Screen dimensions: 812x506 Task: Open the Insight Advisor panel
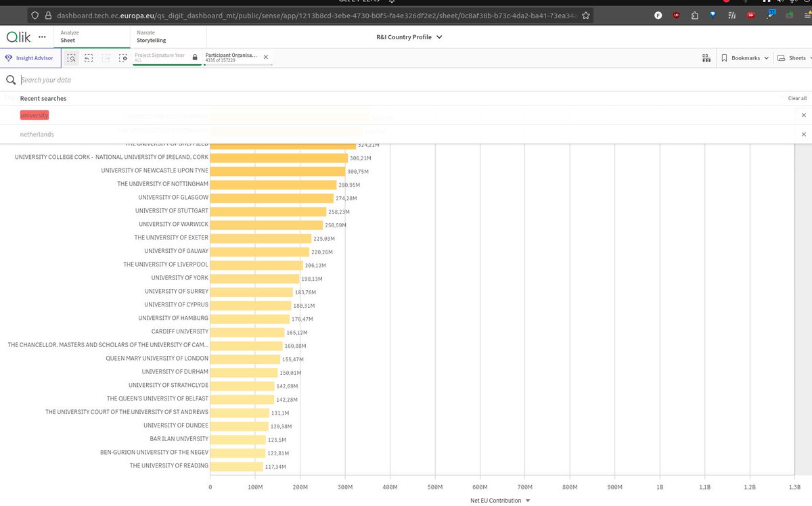tap(31, 58)
